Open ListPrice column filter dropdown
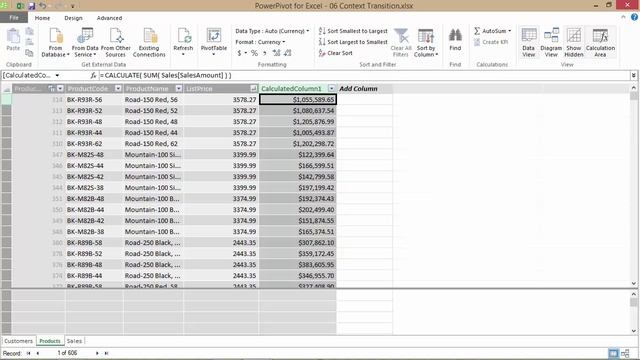 (253, 89)
